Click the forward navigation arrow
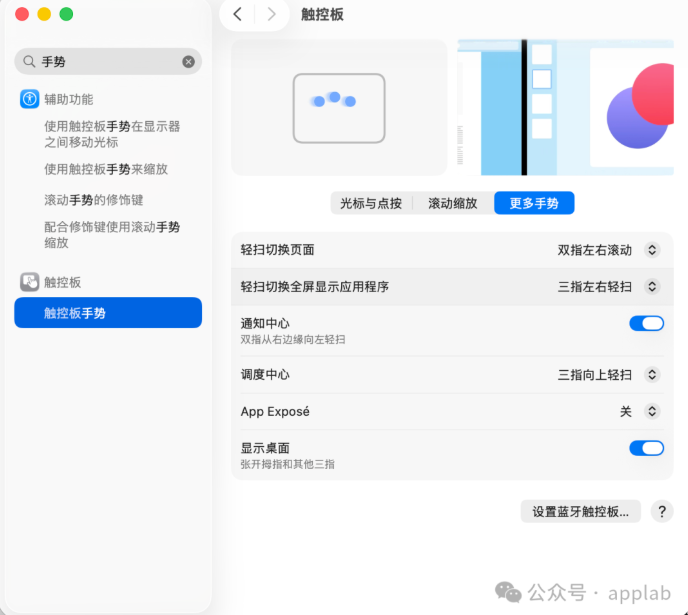 pos(271,14)
